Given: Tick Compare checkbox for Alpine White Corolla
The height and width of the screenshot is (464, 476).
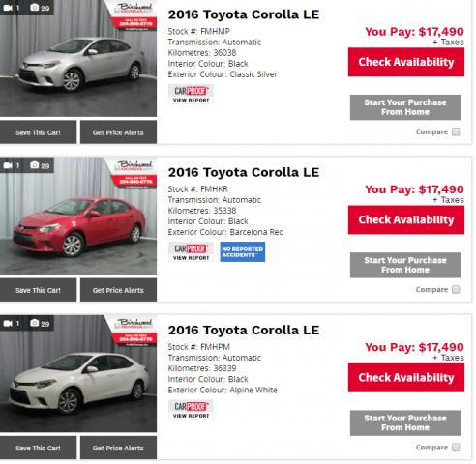Looking at the screenshot, I should 456,448.
